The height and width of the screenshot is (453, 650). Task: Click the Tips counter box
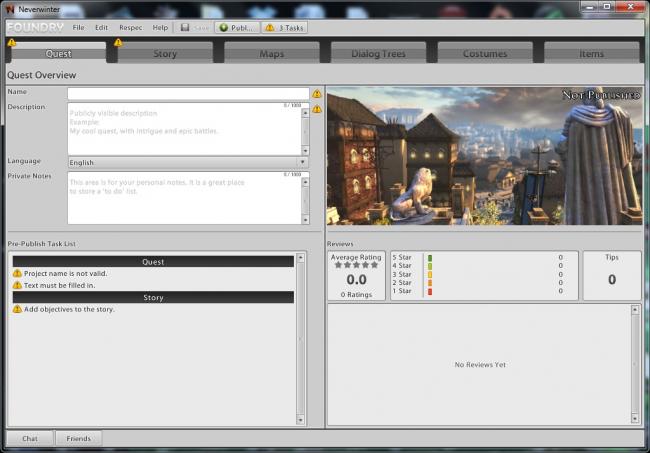click(612, 275)
